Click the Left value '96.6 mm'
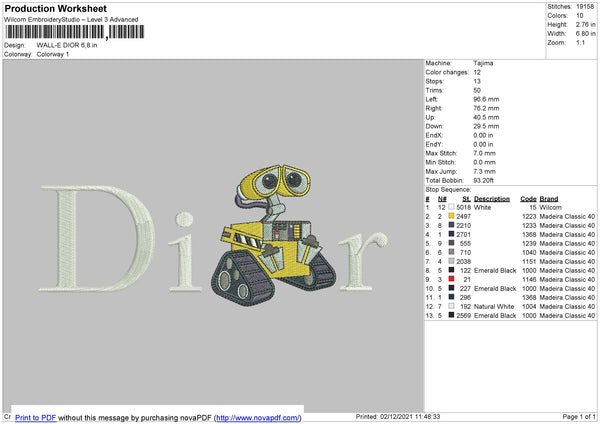 (x=486, y=99)
